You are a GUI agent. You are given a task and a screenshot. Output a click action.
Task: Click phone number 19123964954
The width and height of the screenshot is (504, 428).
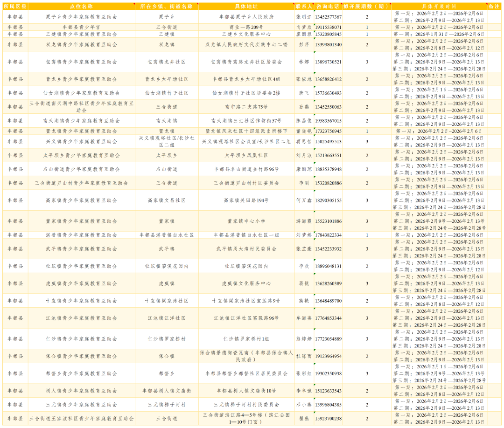(328, 356)
